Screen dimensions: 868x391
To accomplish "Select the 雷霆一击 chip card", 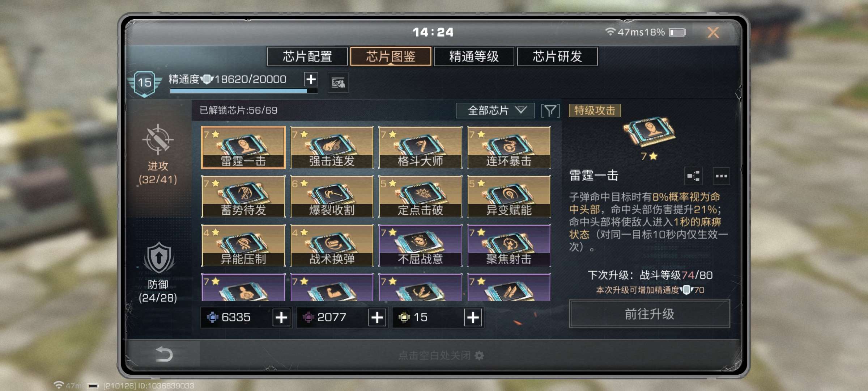I will (x=243, y=148).
